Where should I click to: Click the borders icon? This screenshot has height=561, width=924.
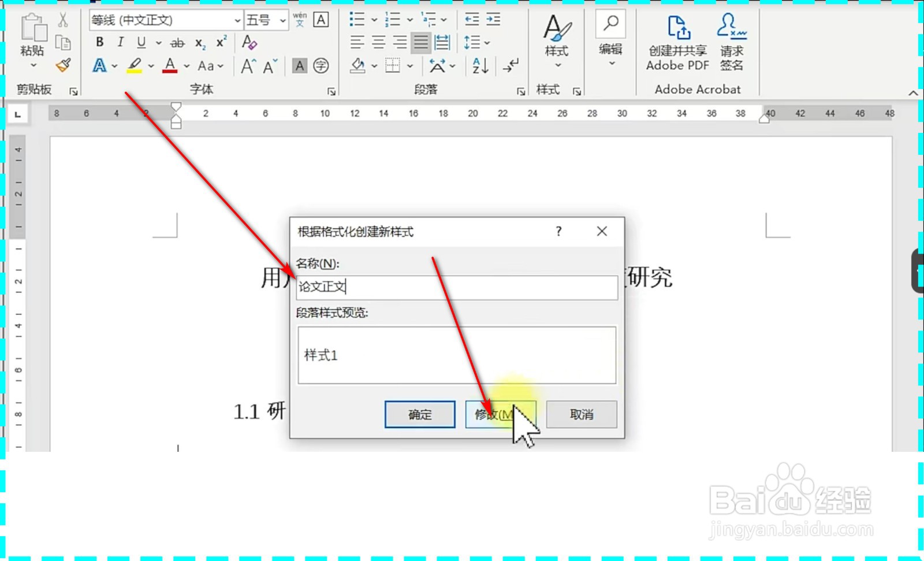[x=393, y=65]
